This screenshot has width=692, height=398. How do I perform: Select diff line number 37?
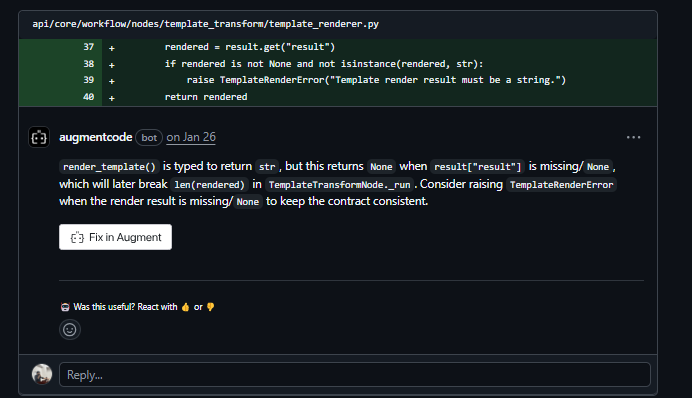[88, 47]
